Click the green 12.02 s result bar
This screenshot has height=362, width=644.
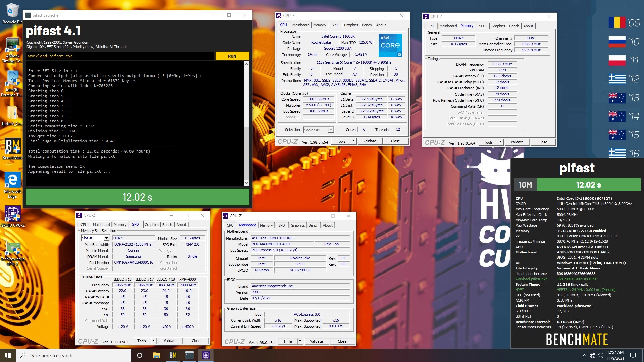(138, 197)
